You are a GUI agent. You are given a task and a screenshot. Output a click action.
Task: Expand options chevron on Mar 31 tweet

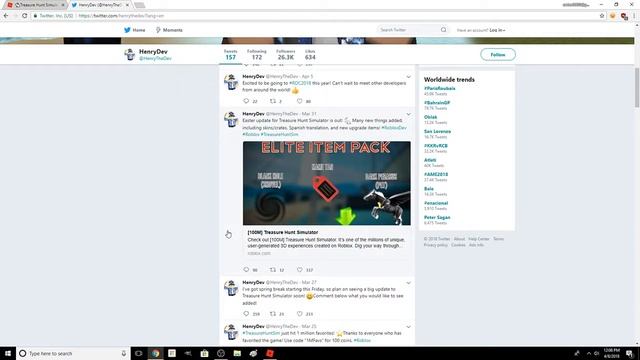[408, 114]
